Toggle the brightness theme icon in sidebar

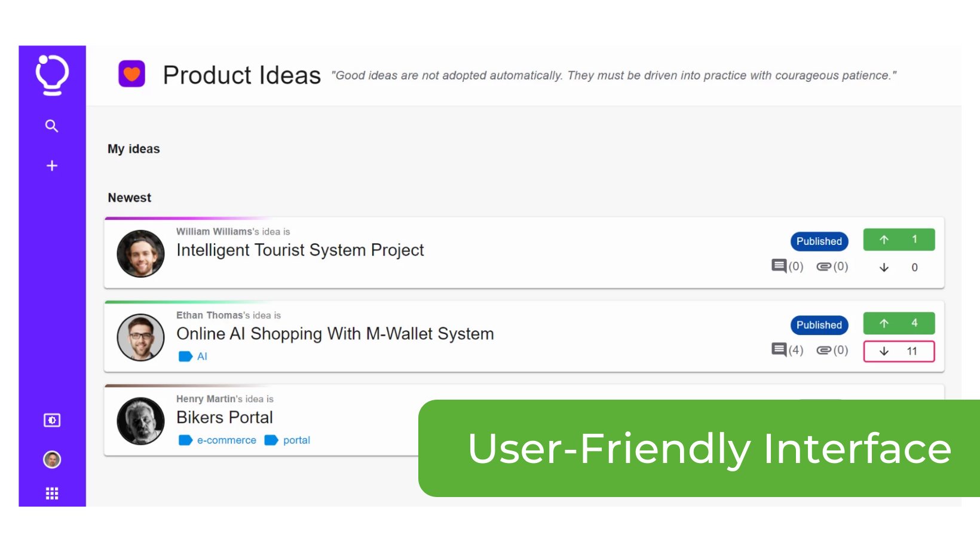[x=52, y=421]
